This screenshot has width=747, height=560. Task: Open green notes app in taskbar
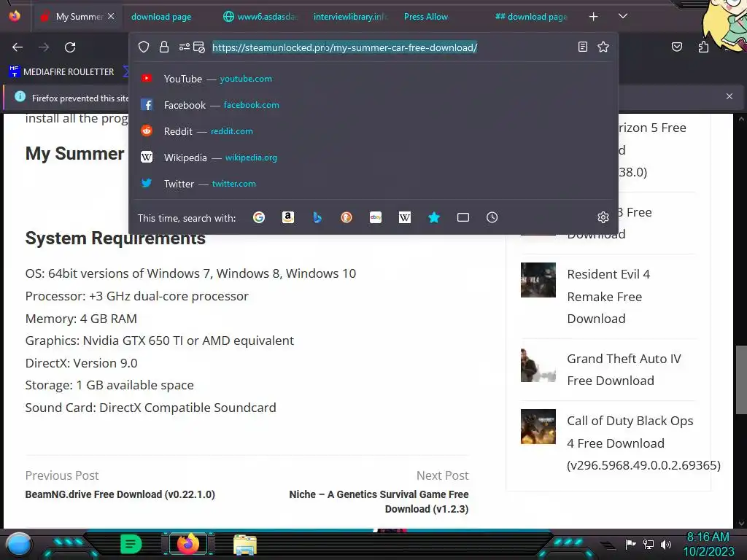click(x=131, y=544)
